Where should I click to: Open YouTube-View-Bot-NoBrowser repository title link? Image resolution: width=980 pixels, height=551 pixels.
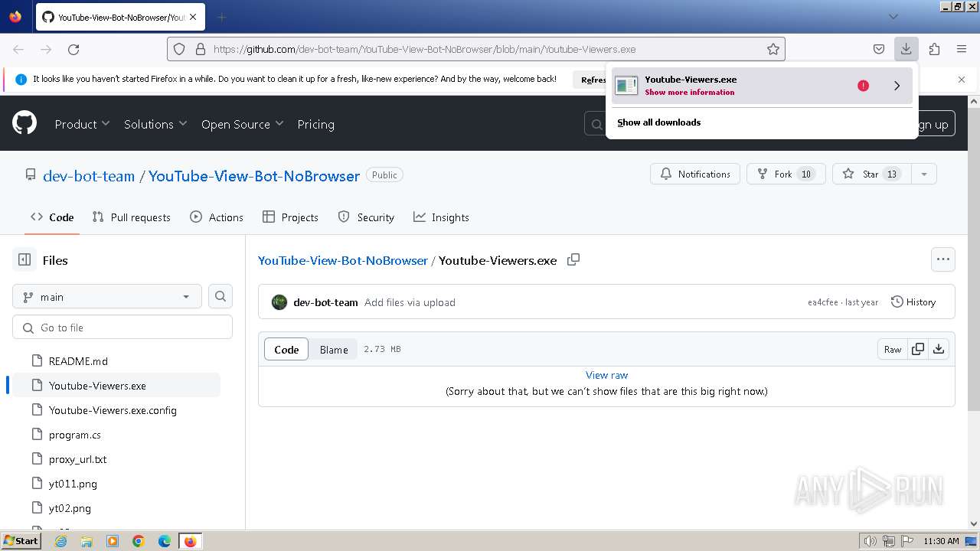pyautogui.click(x=254, y=175)
